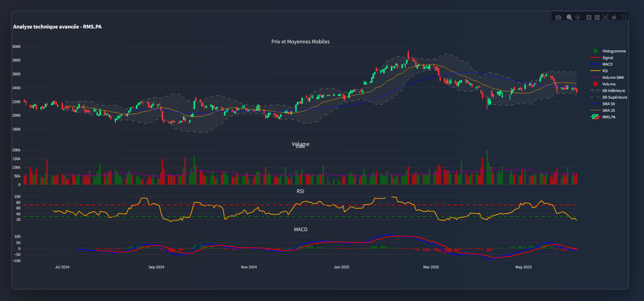Toggle the MACD legend entry

point(607,64)
